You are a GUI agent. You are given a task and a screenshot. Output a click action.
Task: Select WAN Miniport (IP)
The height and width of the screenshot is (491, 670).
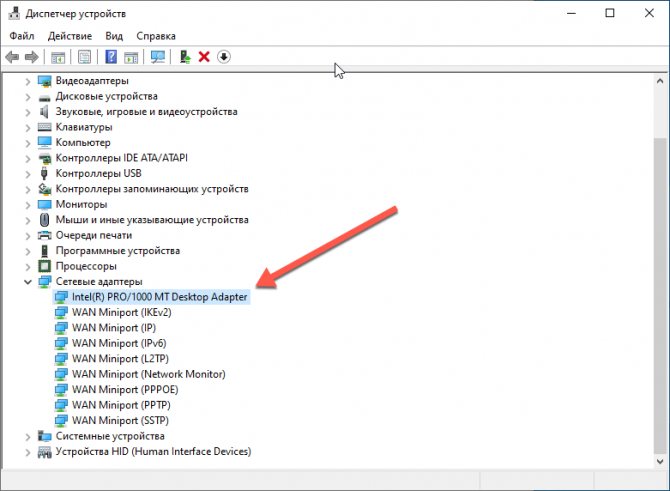point(114,328)
